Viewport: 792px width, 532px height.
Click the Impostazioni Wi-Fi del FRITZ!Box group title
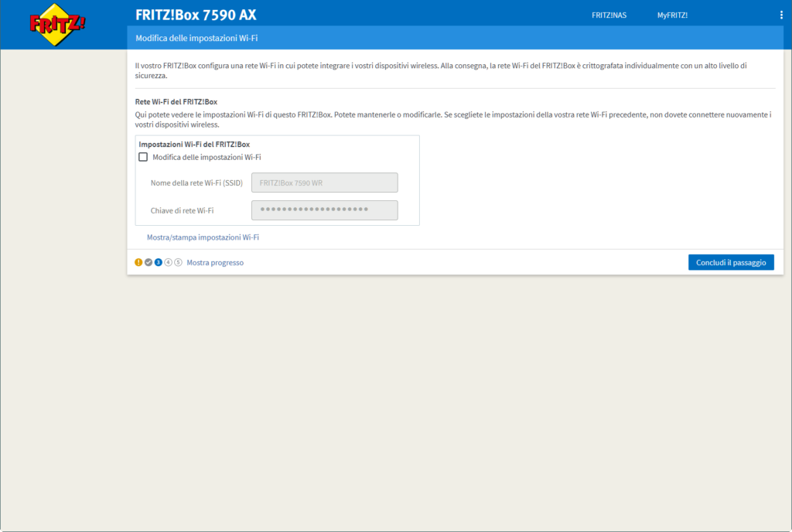pos(194,143)
